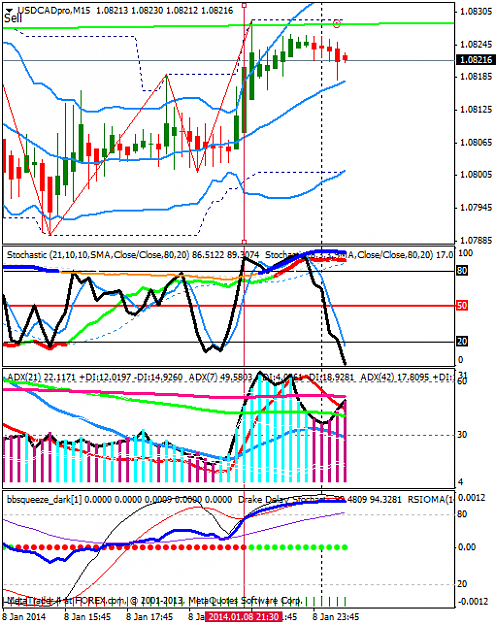Viewport: 496px width, 625px height.
Task: Select the top handle of the red vertical line
Action: pos(244,6)
